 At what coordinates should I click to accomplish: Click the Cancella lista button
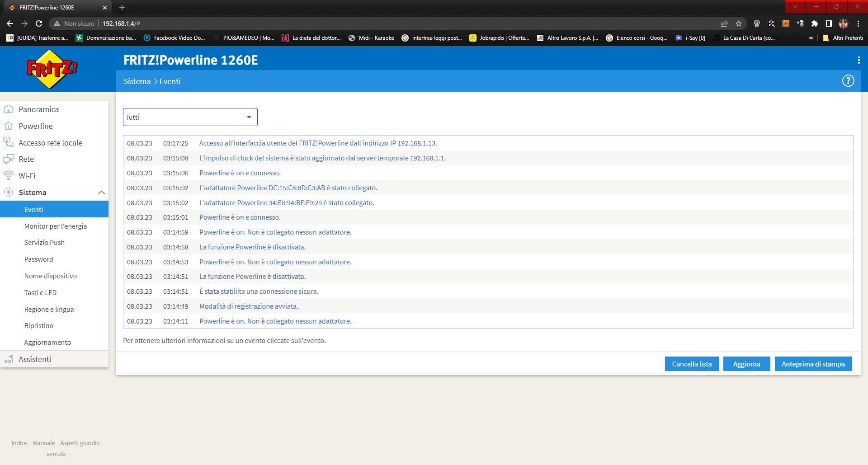click(692, 364)
